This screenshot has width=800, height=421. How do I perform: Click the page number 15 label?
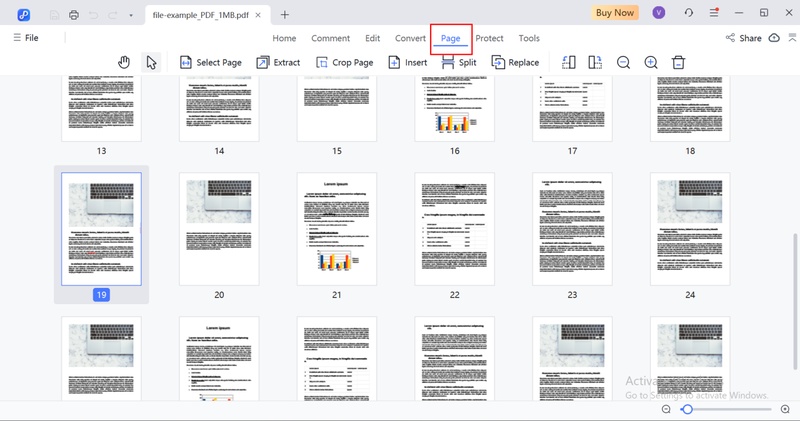(337, 151)
